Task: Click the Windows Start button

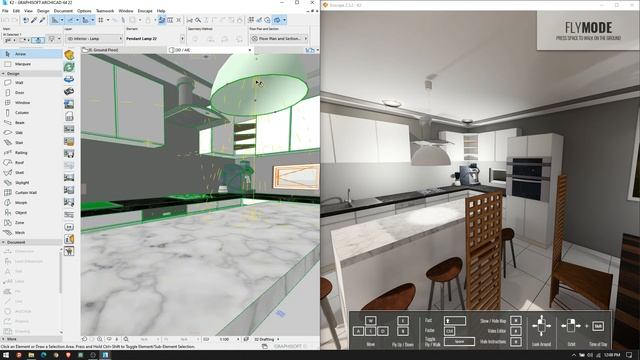Action: [6, 355]
